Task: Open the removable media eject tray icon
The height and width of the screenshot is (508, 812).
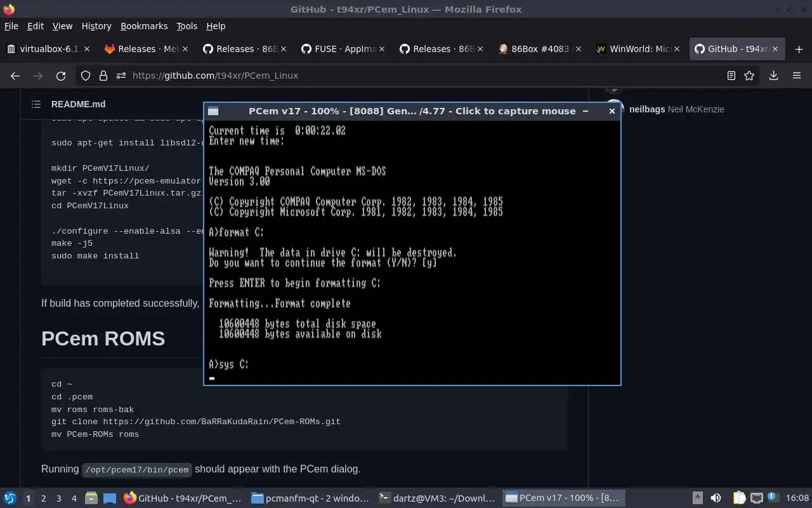Action: click(697, 498)
